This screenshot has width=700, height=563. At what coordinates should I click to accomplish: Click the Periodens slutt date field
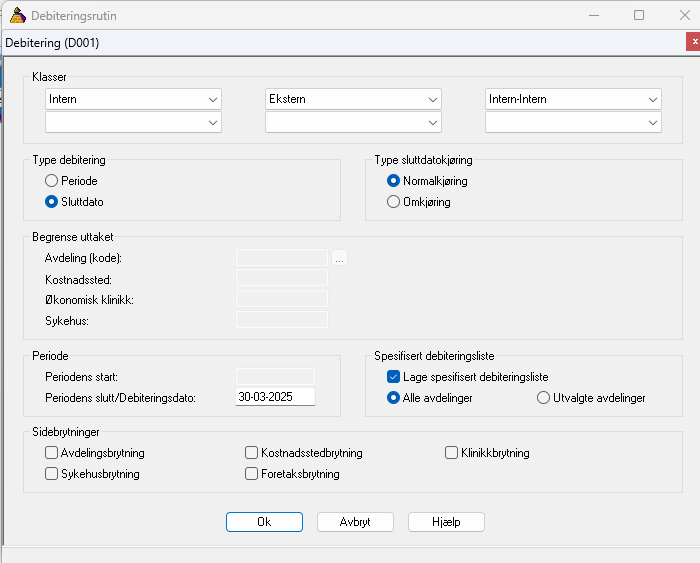coord(275,397)
